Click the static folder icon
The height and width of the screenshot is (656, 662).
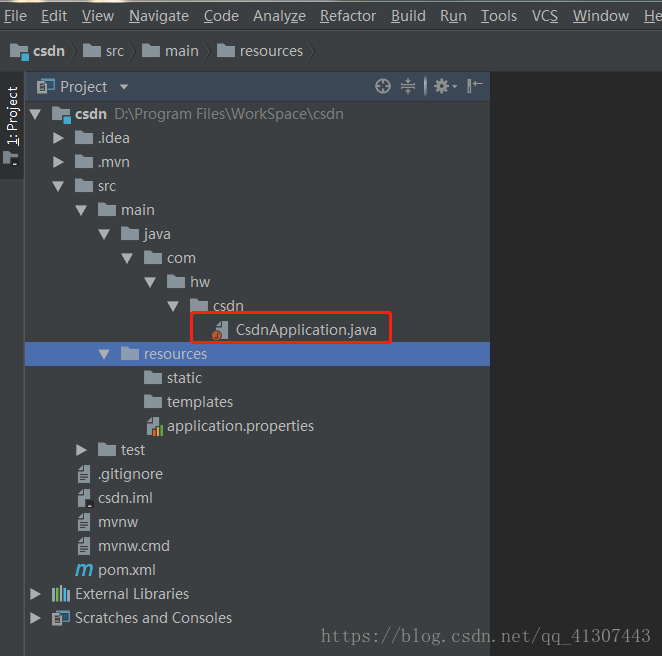tap(153, 377)
